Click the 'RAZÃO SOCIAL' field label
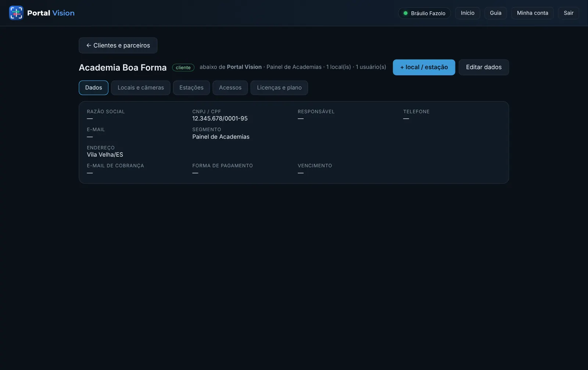This screenshot has width=588, height=370. pos(106,112)
